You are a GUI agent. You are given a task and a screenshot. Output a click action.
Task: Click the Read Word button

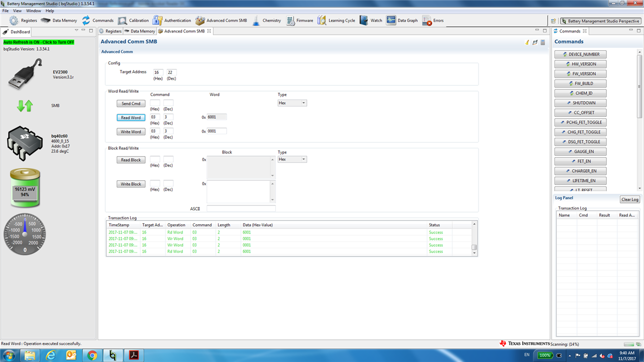[131, 118]
